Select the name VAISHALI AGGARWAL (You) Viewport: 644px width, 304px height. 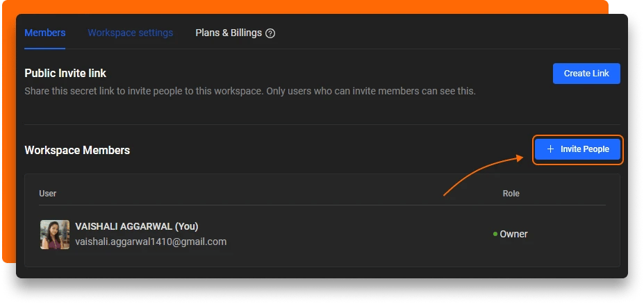pos(137,227)
